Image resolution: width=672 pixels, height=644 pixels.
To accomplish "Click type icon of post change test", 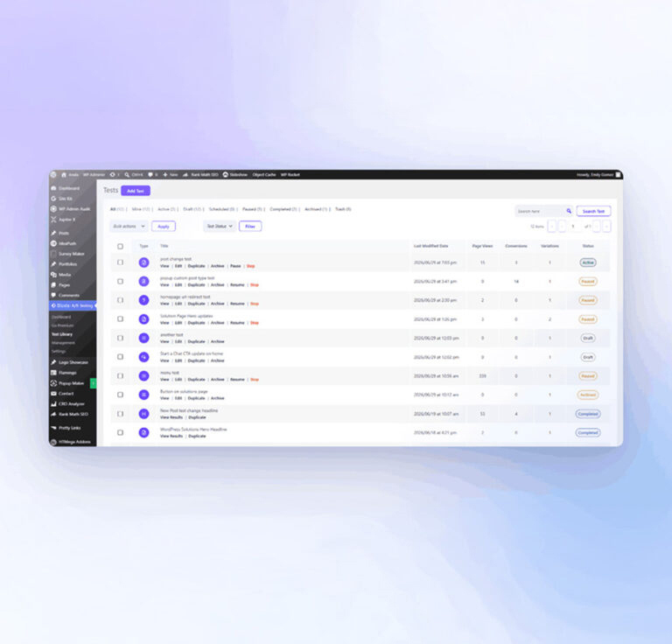I will (144, 262).
